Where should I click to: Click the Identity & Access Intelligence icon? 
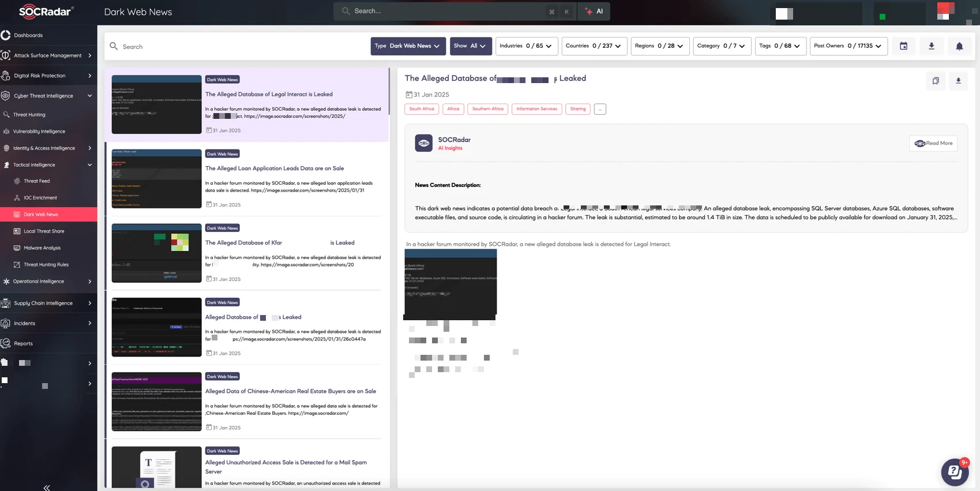(x=6, y=148)
